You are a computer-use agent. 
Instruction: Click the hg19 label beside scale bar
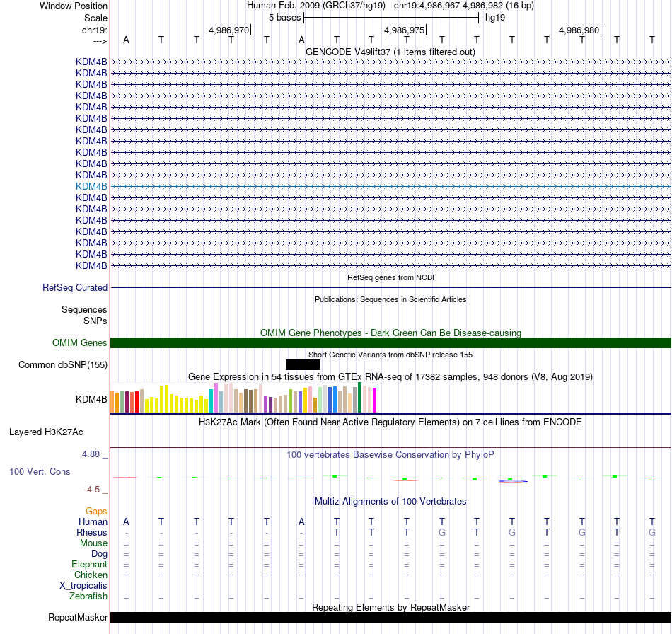(x=495, y=18)
